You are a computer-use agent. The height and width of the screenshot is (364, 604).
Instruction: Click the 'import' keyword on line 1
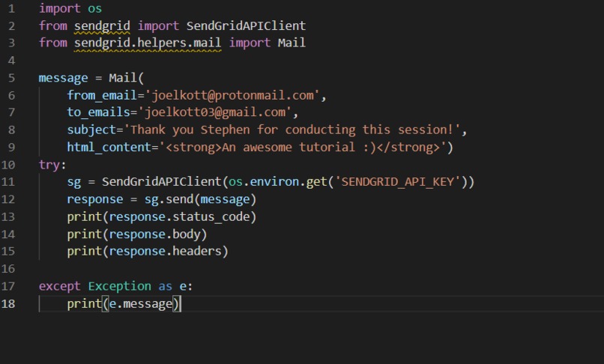click(x=60, y=8)
